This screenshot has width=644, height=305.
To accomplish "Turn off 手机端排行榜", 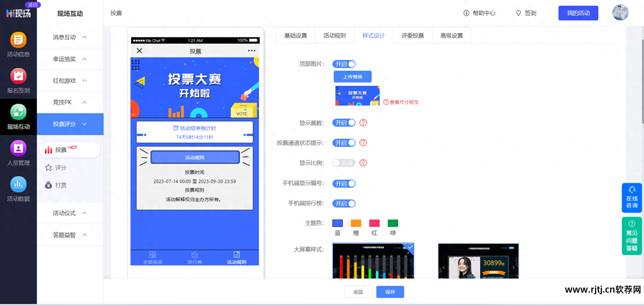I will (344, 203).
